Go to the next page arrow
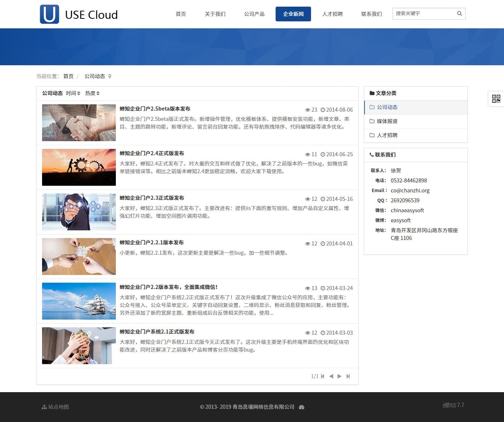The height and width of the screenshot is (422, 504). (x=339, y=376)
